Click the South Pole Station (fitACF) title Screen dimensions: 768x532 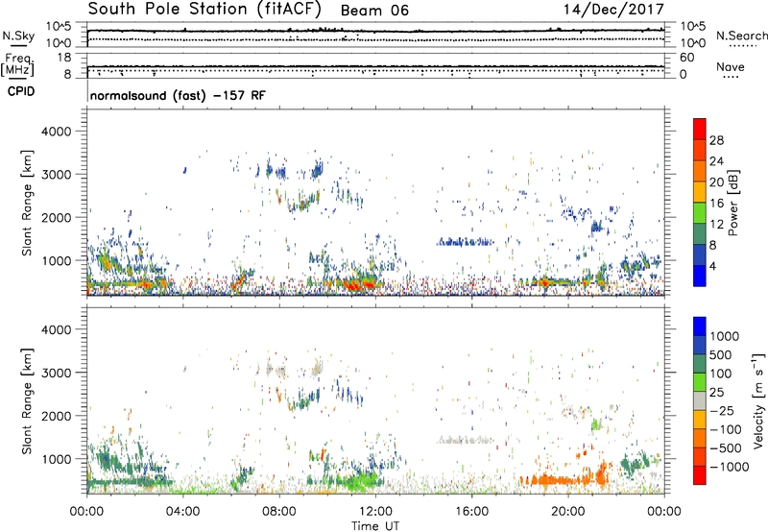204,9
